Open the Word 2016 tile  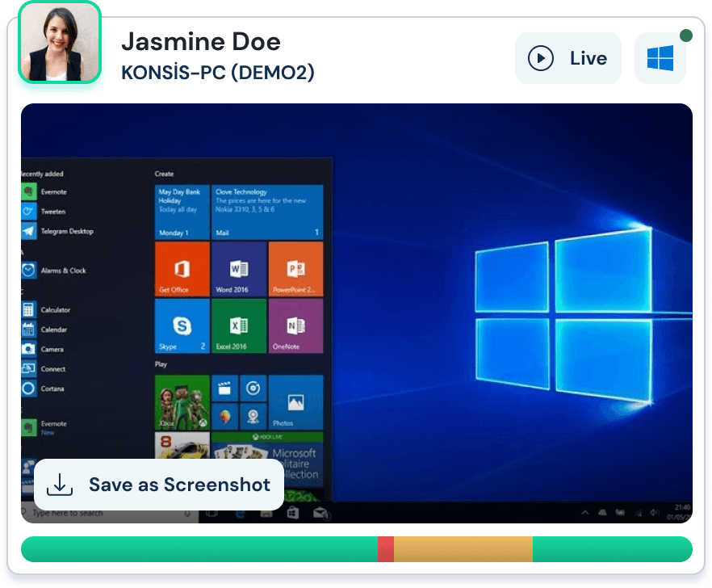tap(238, 268)
